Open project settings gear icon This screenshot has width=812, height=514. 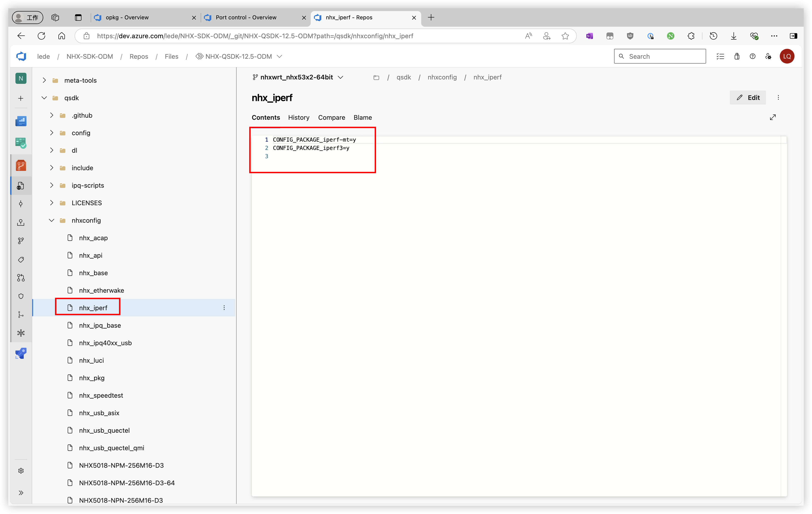[21, 470]
